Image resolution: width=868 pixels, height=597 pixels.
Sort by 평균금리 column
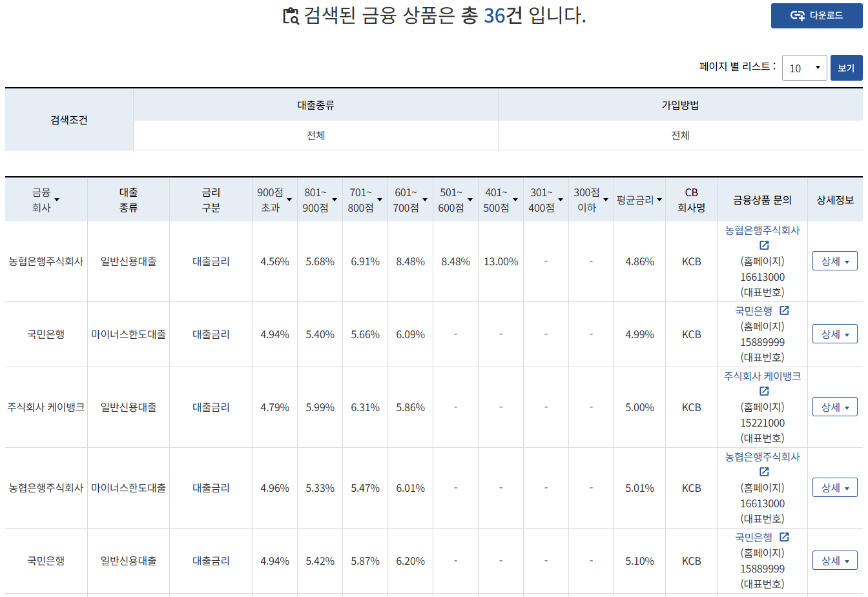tap(659, 200)
